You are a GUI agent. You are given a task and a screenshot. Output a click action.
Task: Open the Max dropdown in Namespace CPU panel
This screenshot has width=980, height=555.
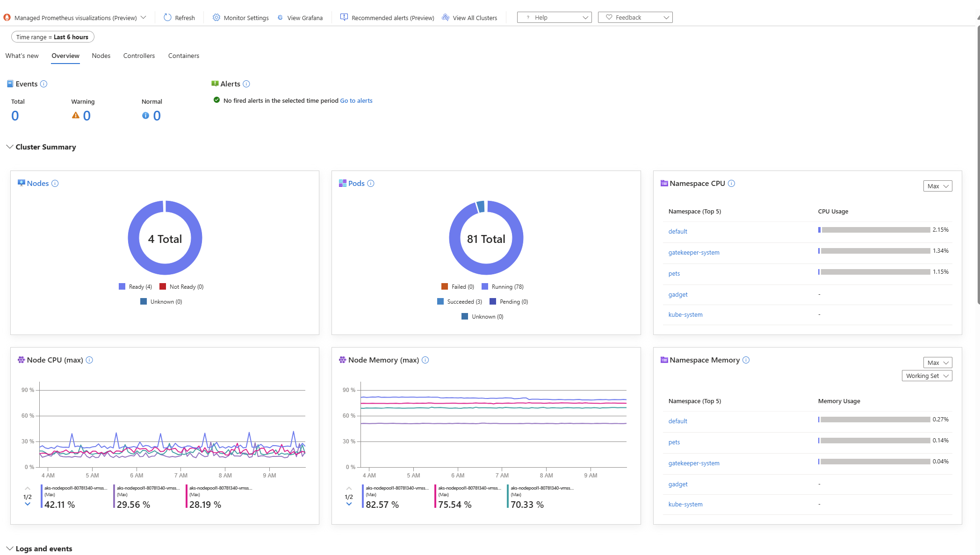pyautogui.click(x=937, y=185)
